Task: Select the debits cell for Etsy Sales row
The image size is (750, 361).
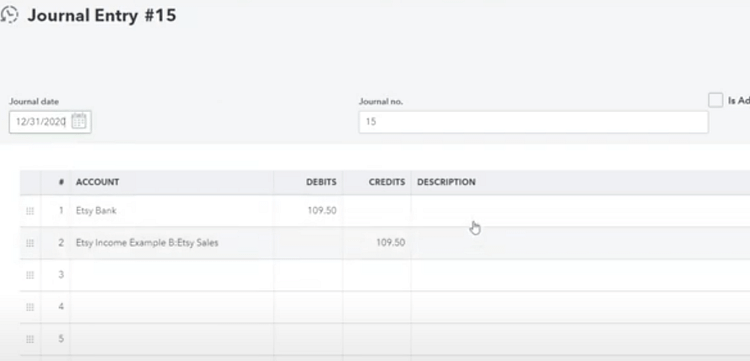Action: pyautogui.click(x=308, y=243)
